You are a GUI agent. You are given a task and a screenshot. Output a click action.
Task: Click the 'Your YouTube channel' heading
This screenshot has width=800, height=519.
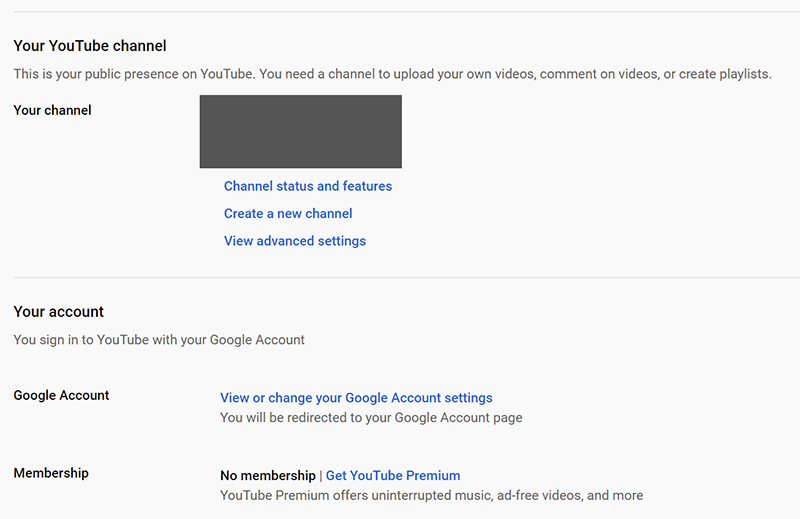(x=90, y=46)
